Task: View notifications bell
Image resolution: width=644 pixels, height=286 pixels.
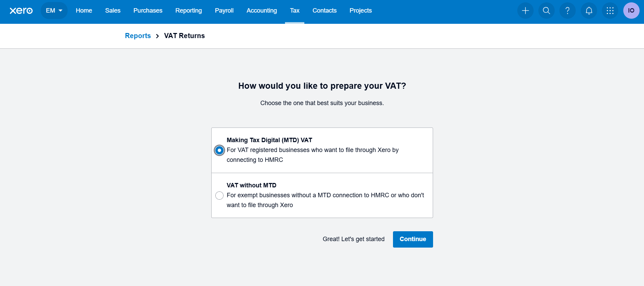Action: coord(589,11)
